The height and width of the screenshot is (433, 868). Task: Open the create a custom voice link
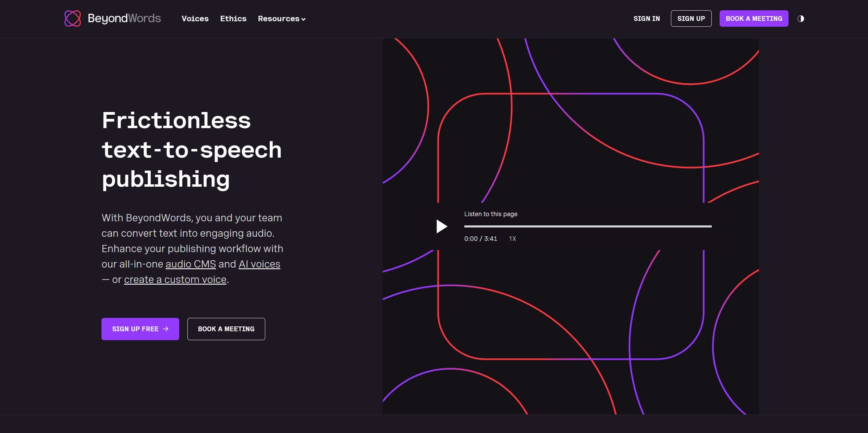coord(175,280)
